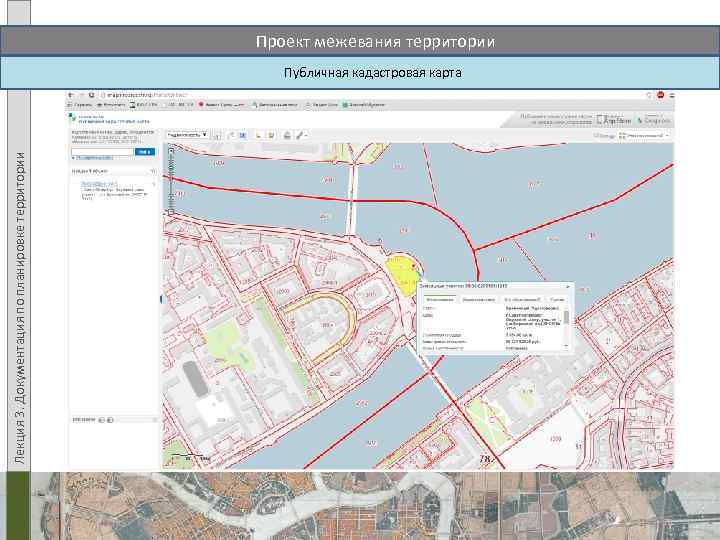The height and width of the screenshot is (540, 720).
Task: Open the browser hamburger menu
Action: [x=671, y=95]
